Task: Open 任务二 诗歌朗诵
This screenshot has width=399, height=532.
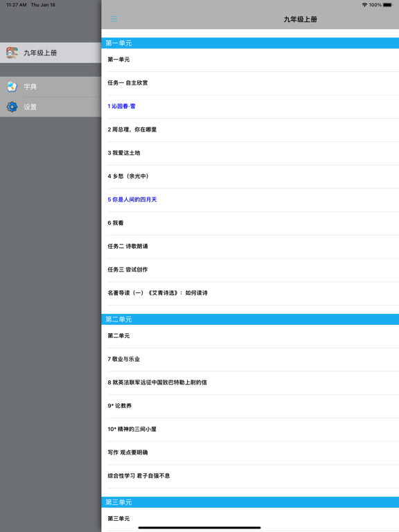Action: click(250, 247)
